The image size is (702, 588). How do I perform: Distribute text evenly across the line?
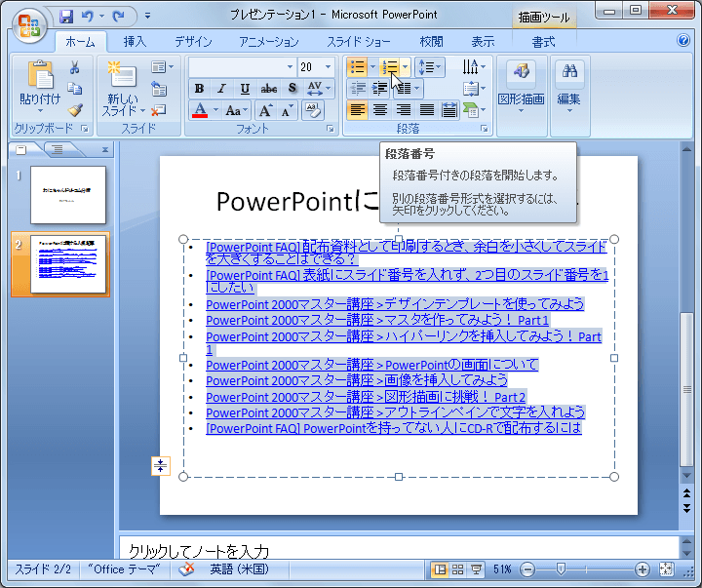449,110
